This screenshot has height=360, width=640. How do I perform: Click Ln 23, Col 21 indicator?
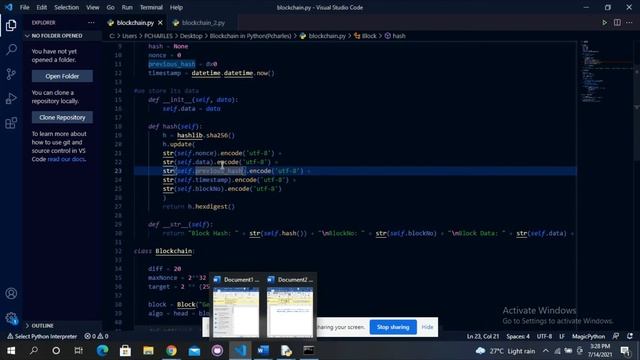(483, 336)
